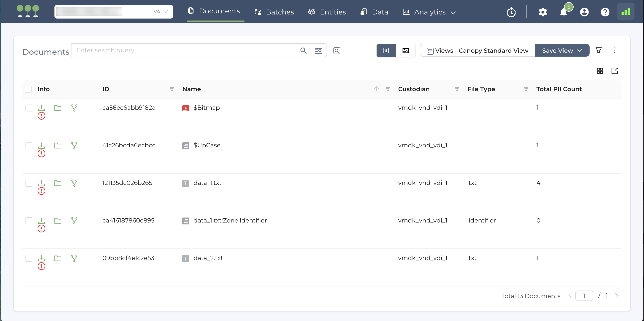Open the settings gear
Image resolution: width=644 pixels, height=321 pixels.
point(543,12)
